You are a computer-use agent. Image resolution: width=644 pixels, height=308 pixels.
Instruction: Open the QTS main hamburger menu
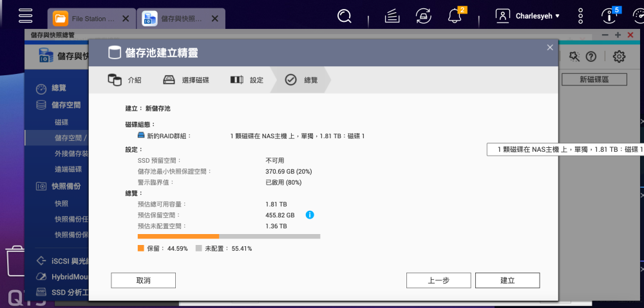pos(26,15)
